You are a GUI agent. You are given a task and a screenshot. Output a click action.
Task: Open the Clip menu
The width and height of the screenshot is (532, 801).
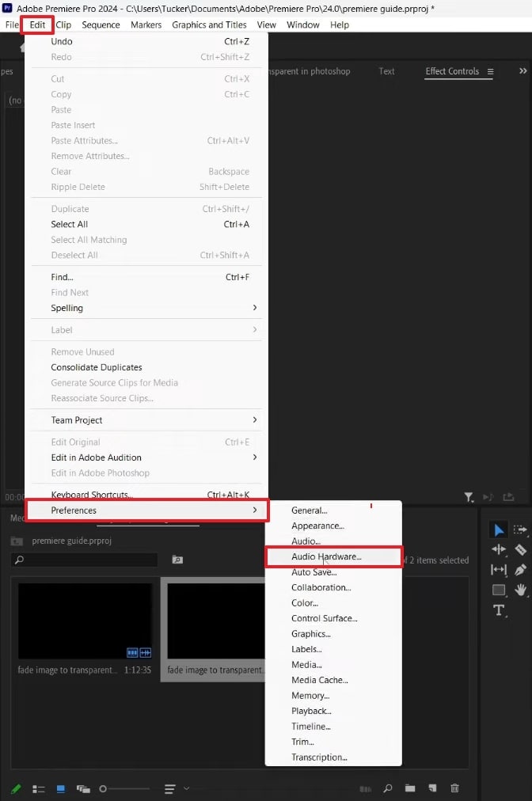(63, 25)
